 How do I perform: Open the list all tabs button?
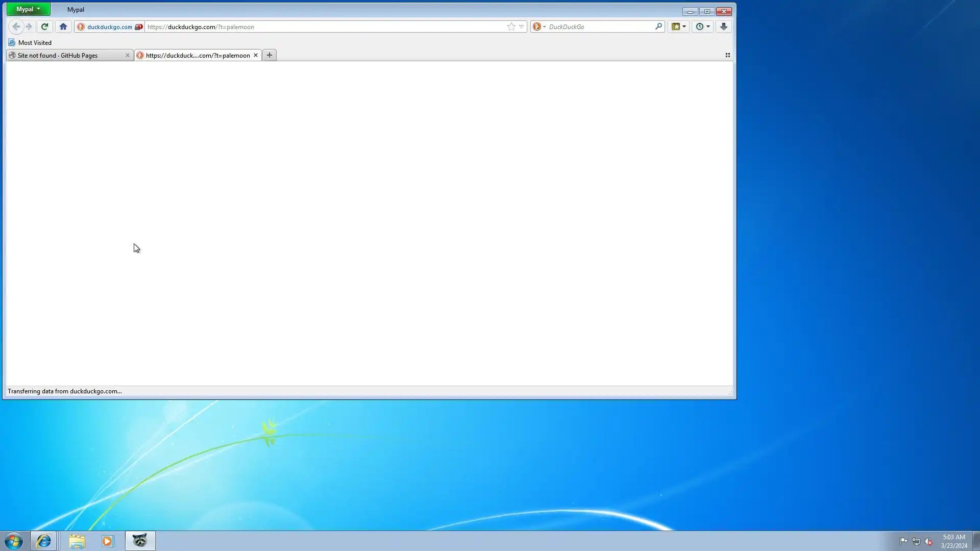(728, 55)
